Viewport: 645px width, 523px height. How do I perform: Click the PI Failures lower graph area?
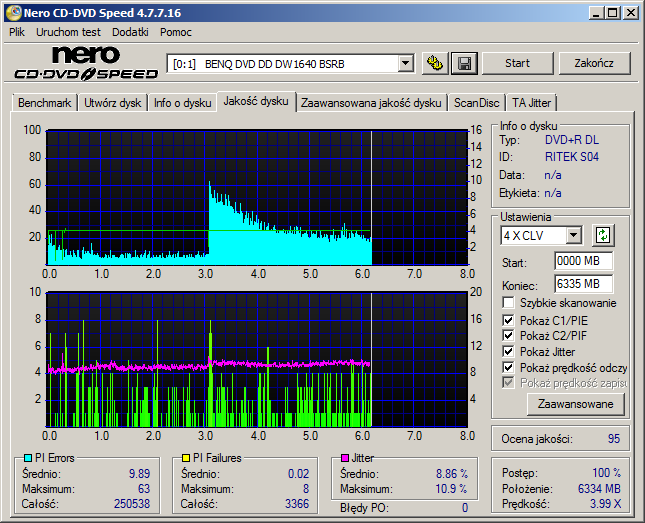pos(257,360)
